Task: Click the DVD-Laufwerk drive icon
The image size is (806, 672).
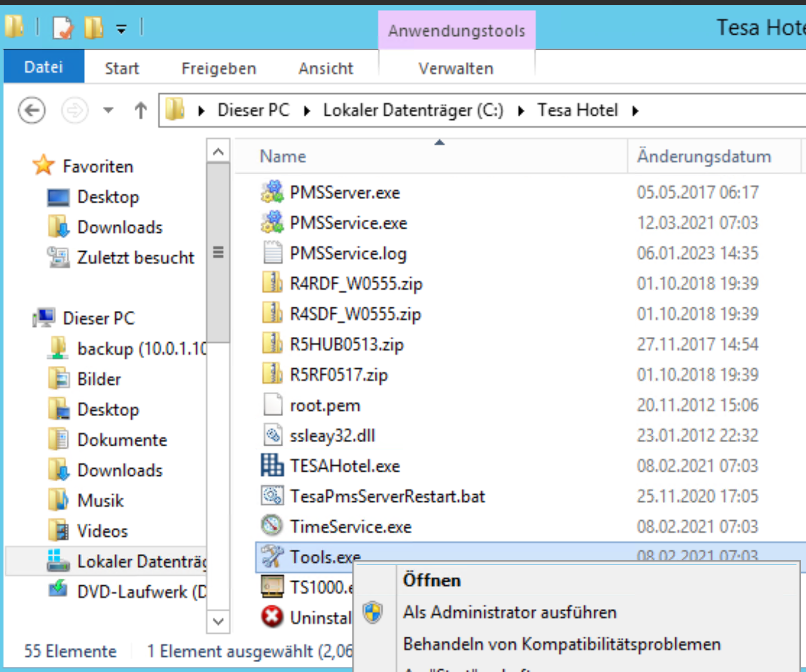Action: (58, 590)
